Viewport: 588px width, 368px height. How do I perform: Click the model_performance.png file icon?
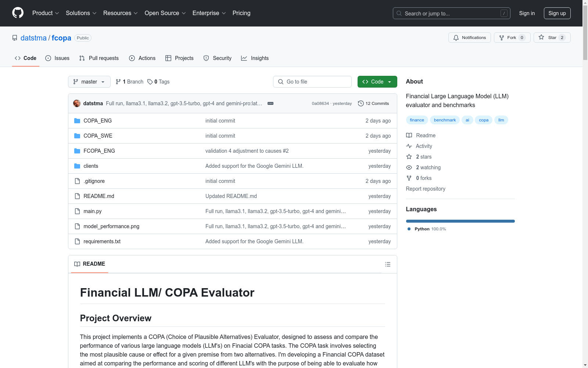pyautogui.click(x=77, y=226)
